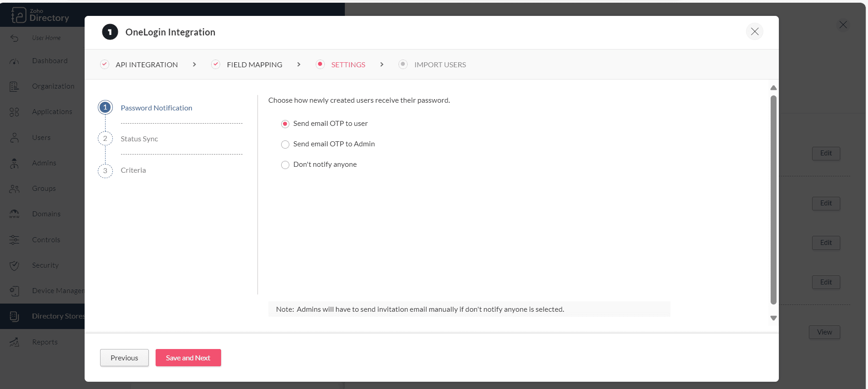The image size is (868, 389).
Task: Click the Reports chart icon
Action: pyautogui.click(x=15, y=342)
